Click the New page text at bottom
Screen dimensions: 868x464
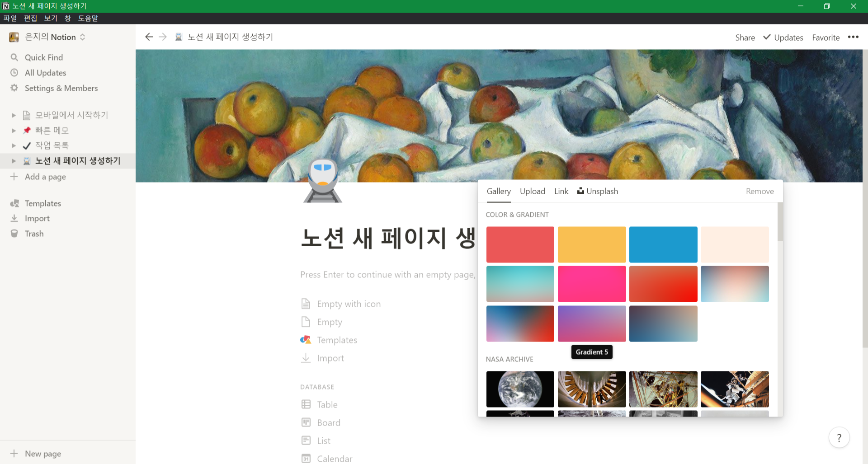pos(43,454)
